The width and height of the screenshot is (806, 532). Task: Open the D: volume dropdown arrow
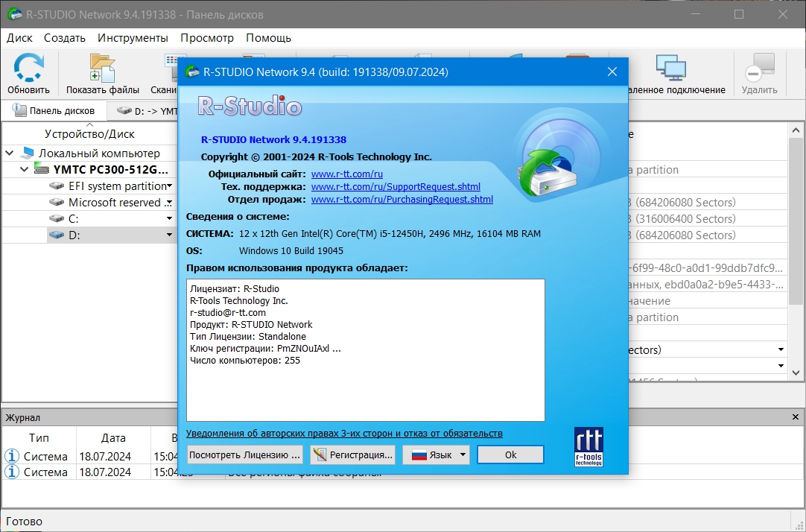pos(169,235)
